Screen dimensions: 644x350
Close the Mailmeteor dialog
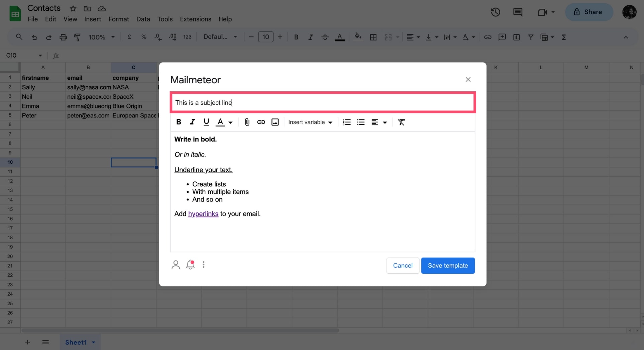468,79
